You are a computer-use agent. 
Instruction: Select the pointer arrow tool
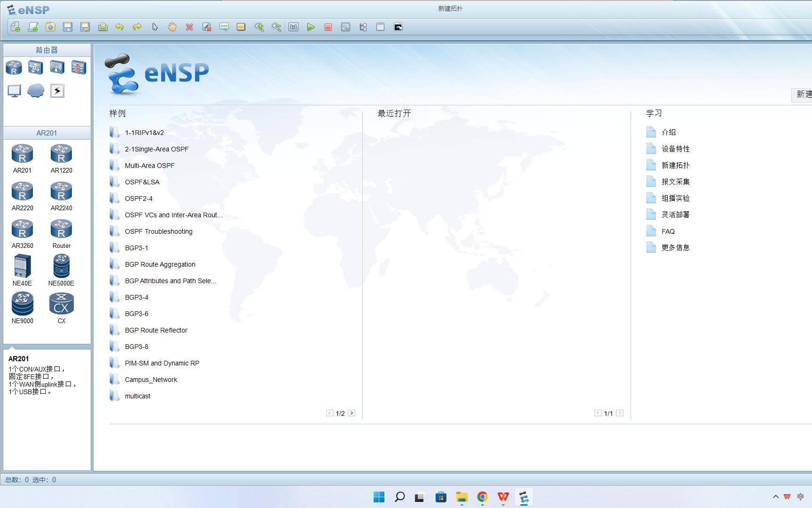click(155, 27)
